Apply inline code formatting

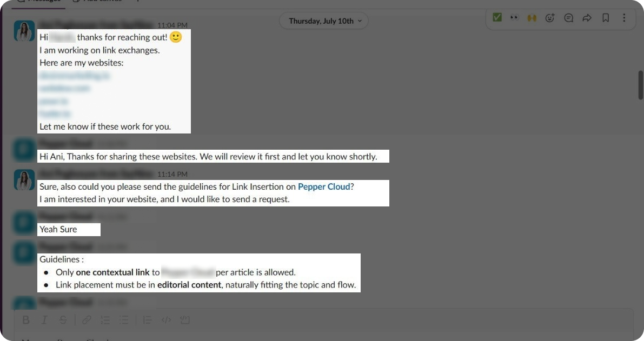tap(166, 320)
